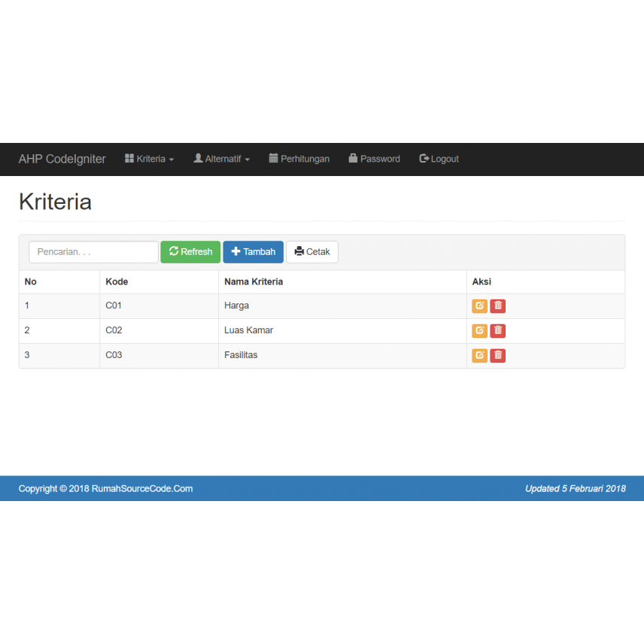Click the blue Tambah button
This screenshot has height=644, width=644.
pyautogui.click(x=253, y=252)
